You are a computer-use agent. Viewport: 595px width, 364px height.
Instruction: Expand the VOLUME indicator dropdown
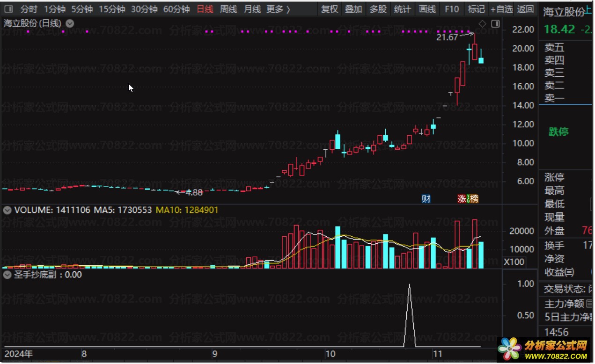pyautogui.click(x=7, y=210)
